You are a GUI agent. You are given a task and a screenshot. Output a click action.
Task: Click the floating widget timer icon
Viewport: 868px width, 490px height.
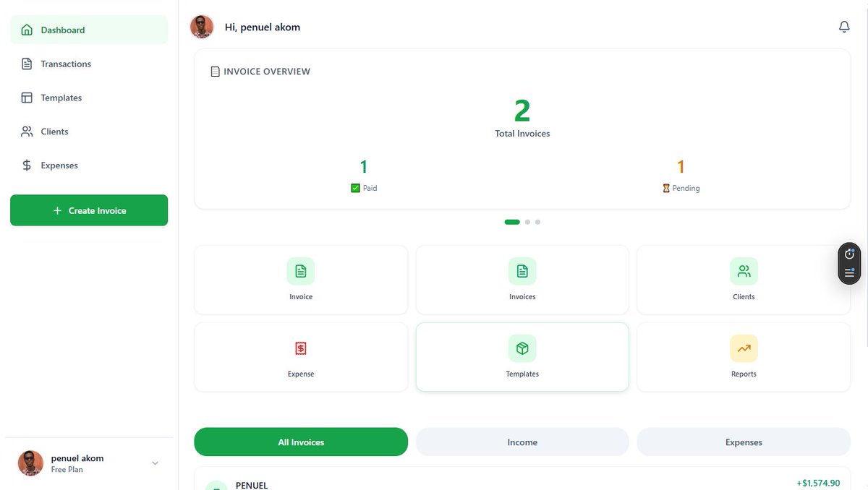click(x=849, y=254)
